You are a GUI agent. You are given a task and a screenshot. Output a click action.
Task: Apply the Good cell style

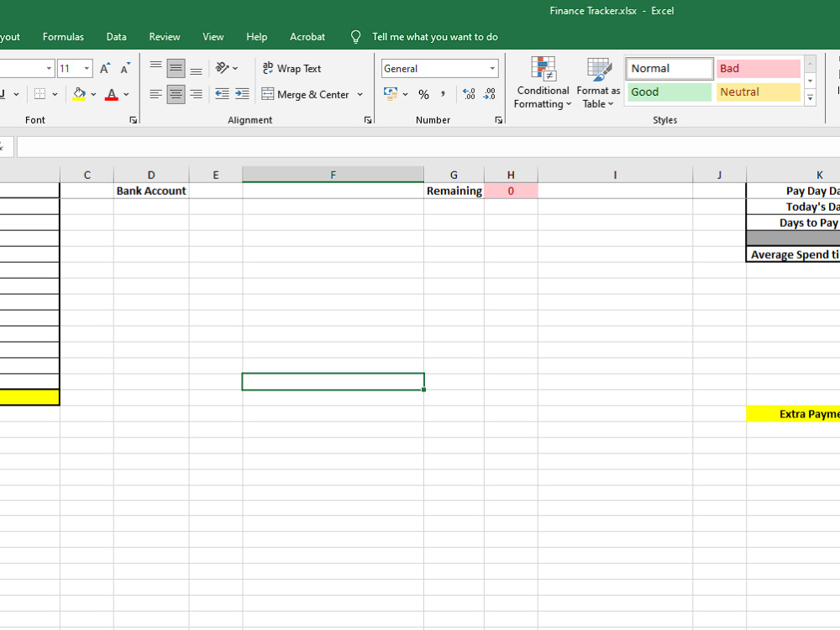(x=669, y=92)
